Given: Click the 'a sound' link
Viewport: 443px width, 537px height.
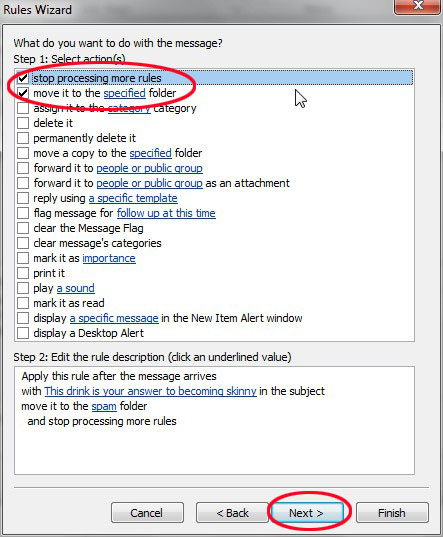Looking at the screenshot, I should 75,288.
